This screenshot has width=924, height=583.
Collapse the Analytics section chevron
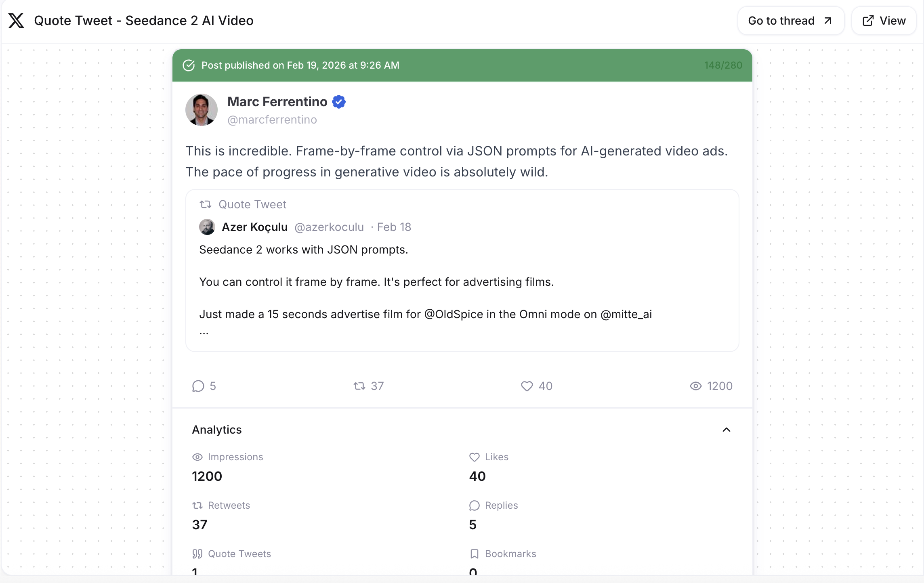726,430
